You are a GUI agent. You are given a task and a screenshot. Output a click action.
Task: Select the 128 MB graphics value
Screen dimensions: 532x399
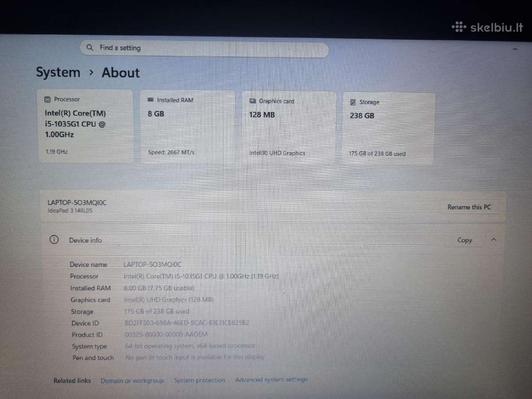click(262, 115)
